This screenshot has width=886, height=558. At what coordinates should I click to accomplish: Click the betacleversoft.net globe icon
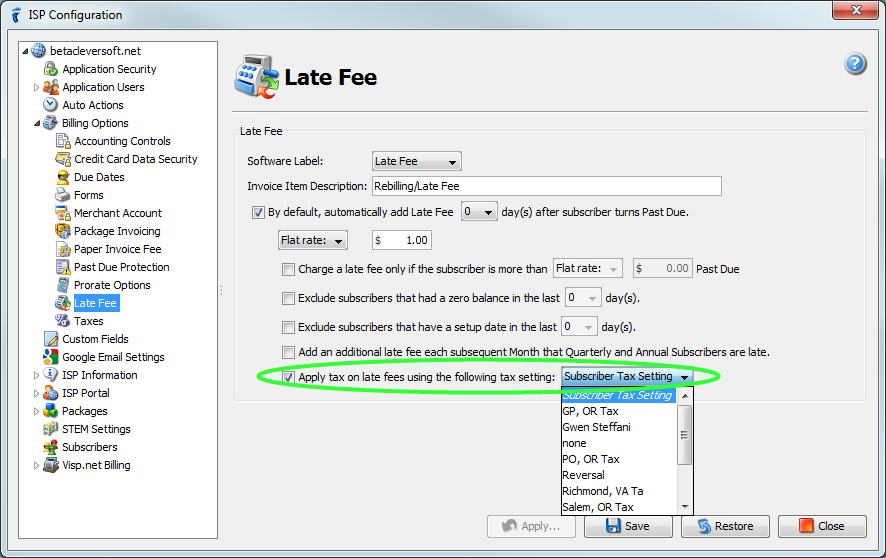click(38, 51)
